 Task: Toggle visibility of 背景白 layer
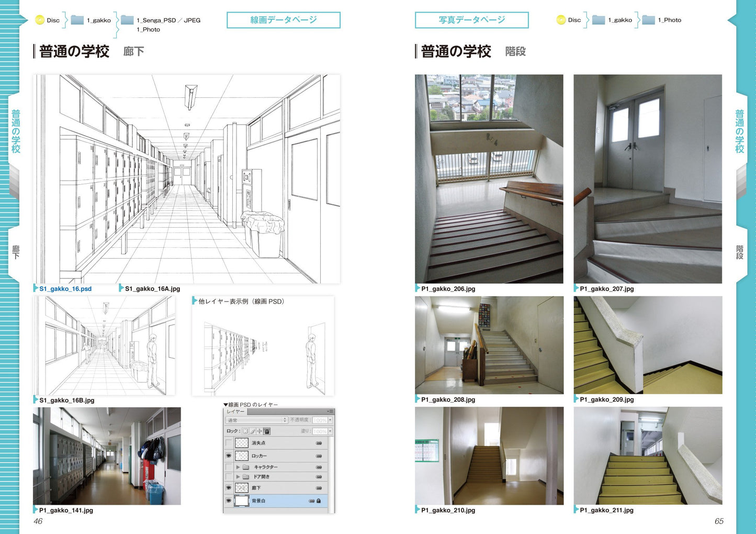[x=229, y=500]
